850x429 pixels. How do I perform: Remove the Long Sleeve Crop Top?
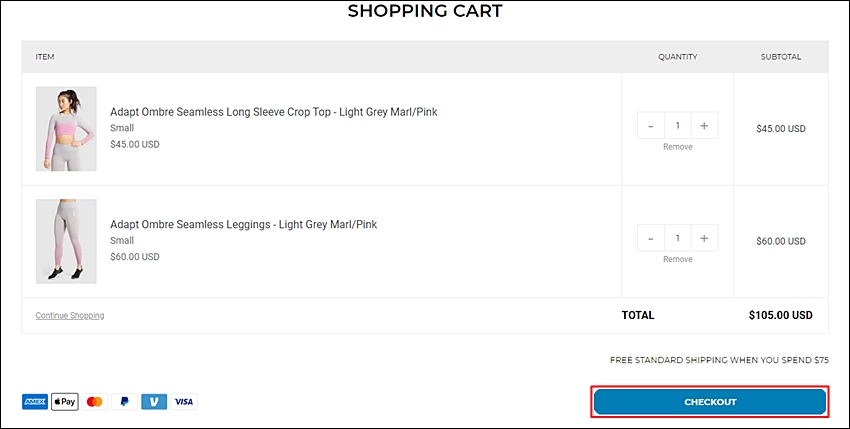point(678,147)
